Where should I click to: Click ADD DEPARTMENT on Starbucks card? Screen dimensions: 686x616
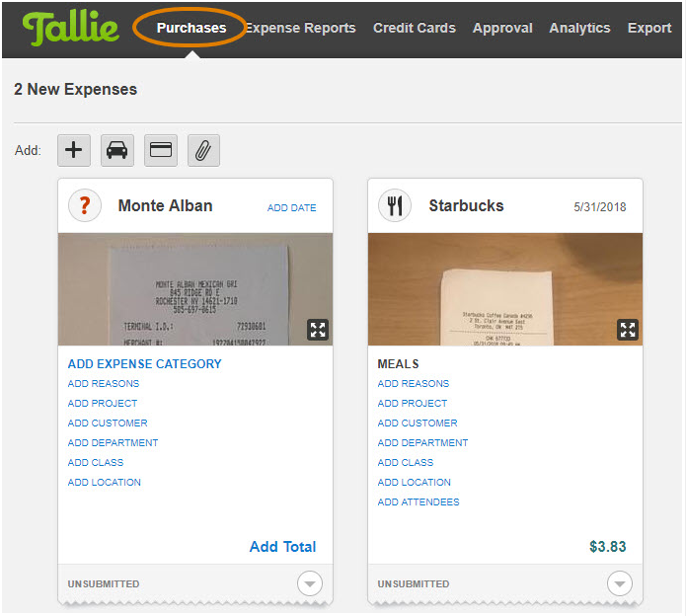point(422,442)
